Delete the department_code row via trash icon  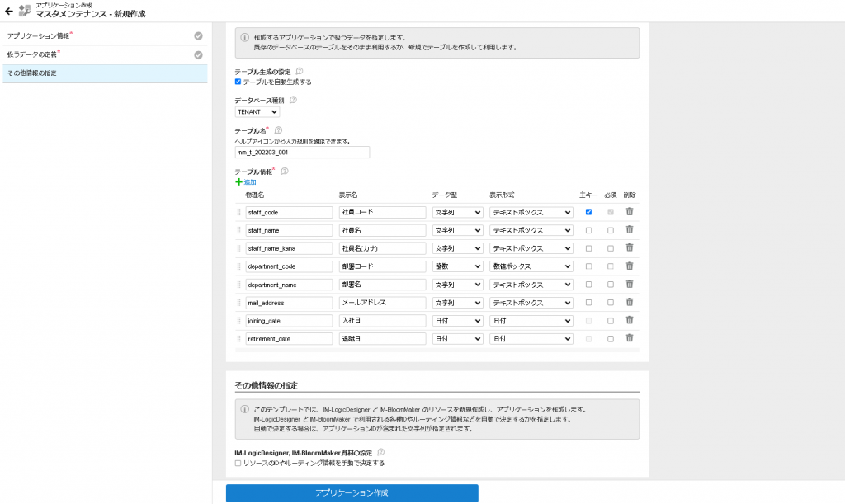630,266
